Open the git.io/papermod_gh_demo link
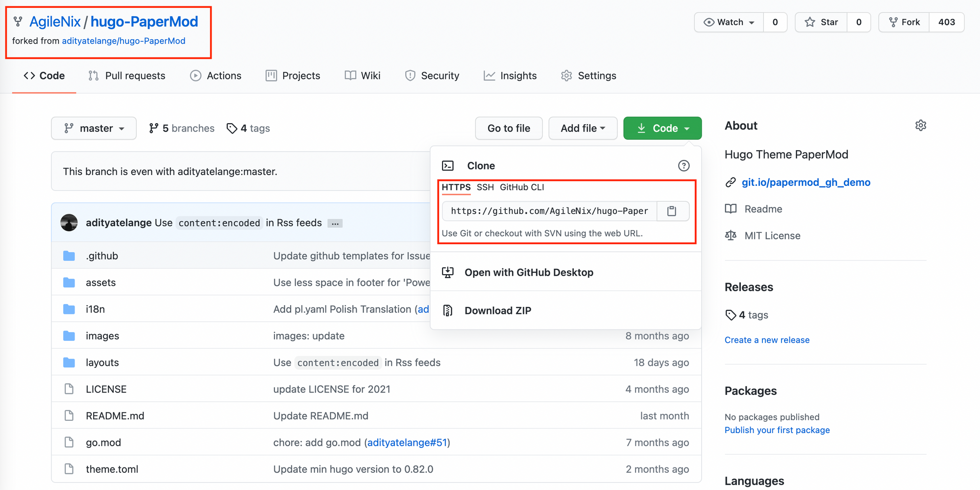 tap(806, 182)
